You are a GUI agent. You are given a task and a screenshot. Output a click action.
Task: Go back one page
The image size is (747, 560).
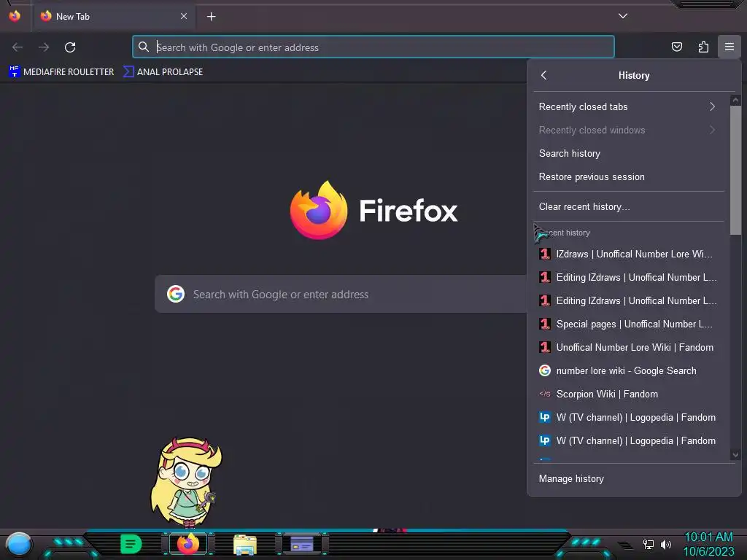click(x=18, y=47)
